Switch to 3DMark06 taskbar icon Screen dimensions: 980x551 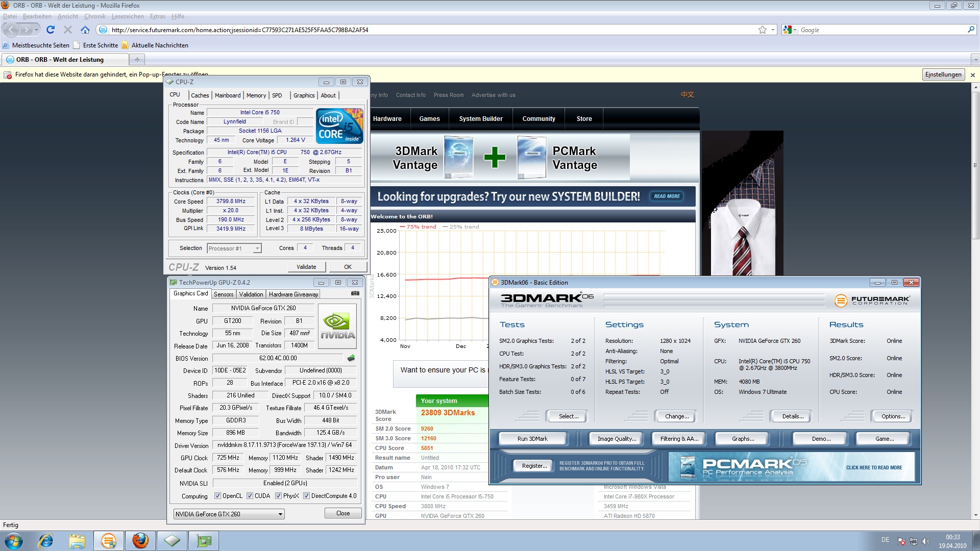109,541
